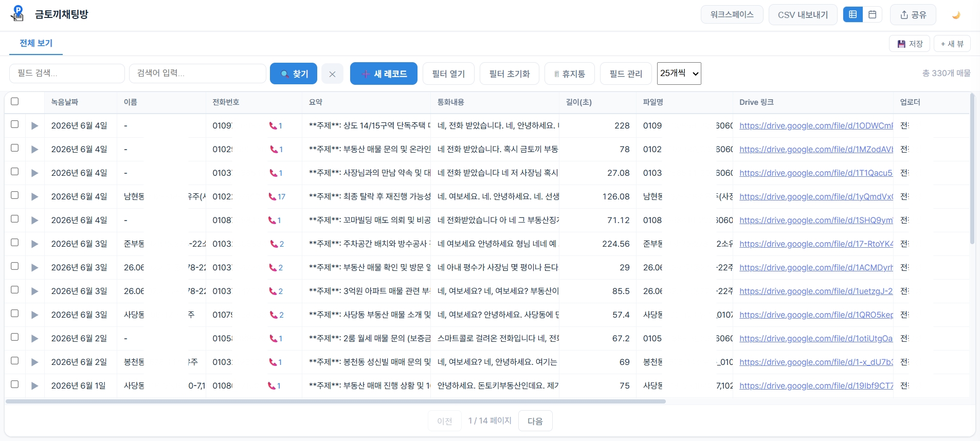Click call count icon in 준부동 row
Screen dimensions: 980x441
tap(277, 244)
